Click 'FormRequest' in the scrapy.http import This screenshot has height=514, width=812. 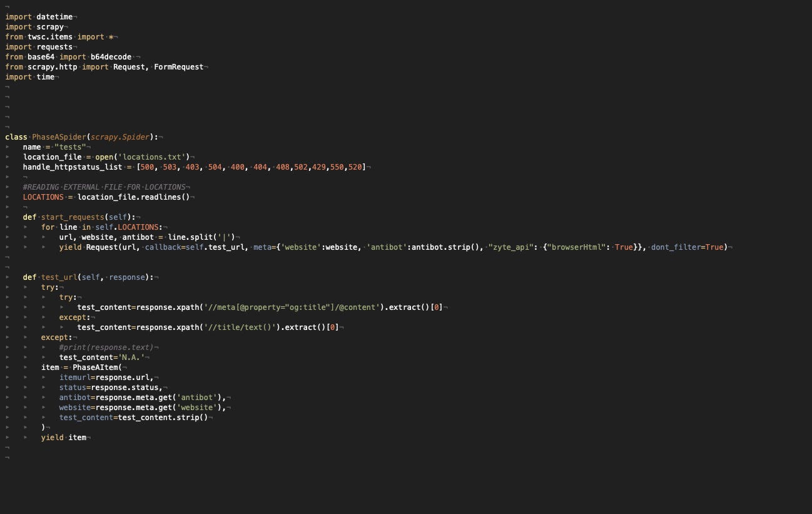pos(179,67)
